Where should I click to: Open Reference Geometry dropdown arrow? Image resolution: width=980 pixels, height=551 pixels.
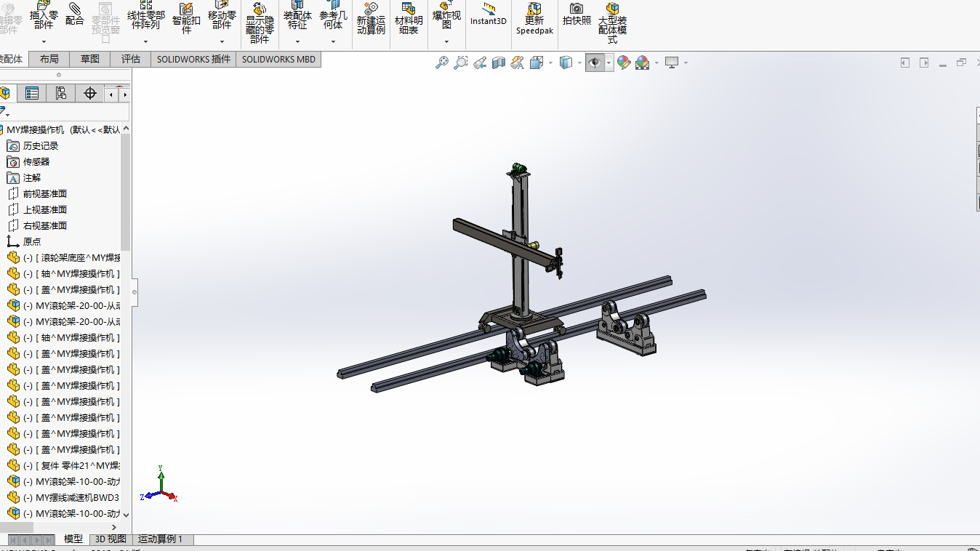click(x=333, y=41)
